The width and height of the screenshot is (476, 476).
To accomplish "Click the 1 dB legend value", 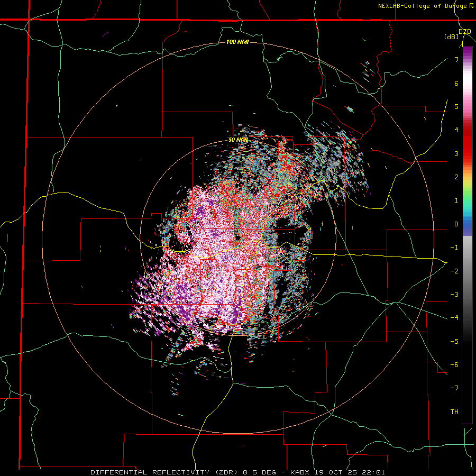I will click(456, 200).
